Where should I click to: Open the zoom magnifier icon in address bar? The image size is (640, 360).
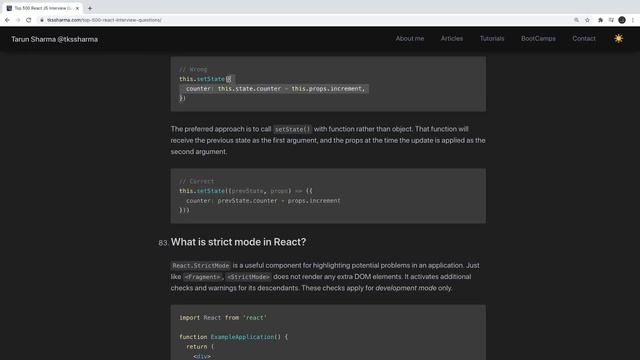(576, 20)
